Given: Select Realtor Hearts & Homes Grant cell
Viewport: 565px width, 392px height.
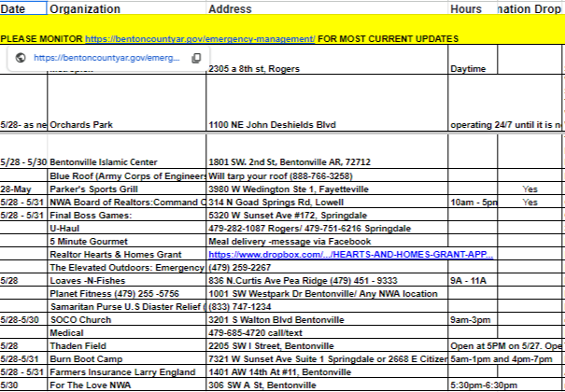Looking at the screenshot, I should [x=127, y=254].
